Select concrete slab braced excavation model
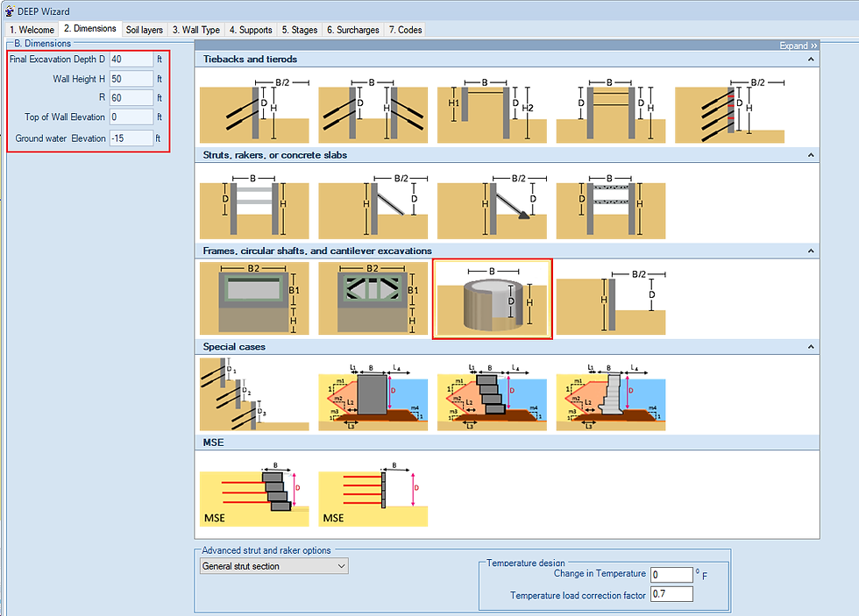This screenshot has height=616, width=859. pyautogui.click(x=611, y=207)
